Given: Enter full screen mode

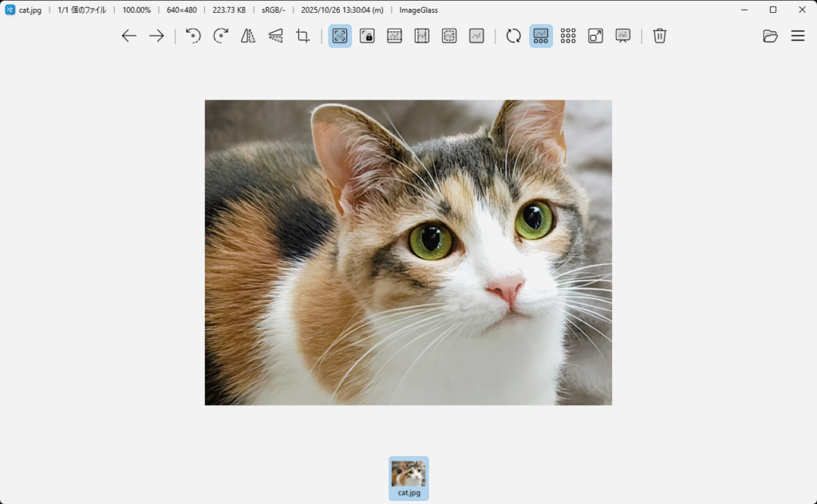Looking at the screenshot, I should pos(595,36).
